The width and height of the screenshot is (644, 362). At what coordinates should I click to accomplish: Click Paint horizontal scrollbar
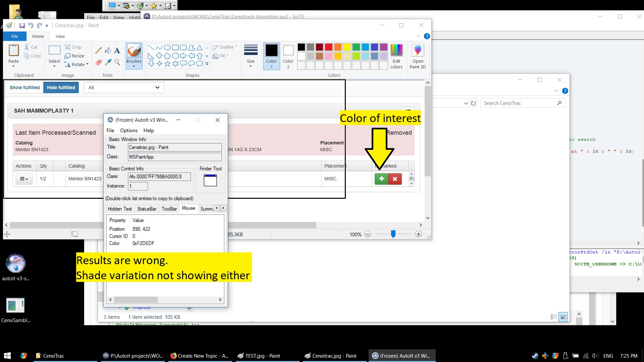[x=163, y=225]
